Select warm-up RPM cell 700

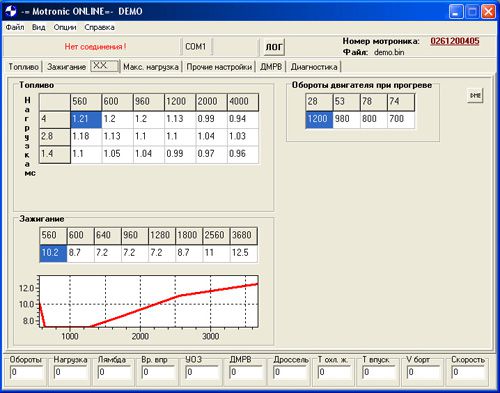point(401,119)
